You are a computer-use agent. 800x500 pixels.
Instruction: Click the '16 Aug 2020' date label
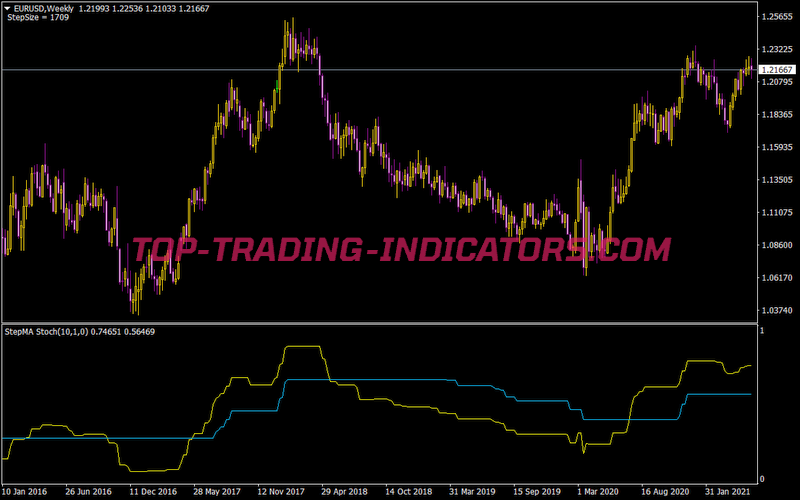(x=665, y=492)
